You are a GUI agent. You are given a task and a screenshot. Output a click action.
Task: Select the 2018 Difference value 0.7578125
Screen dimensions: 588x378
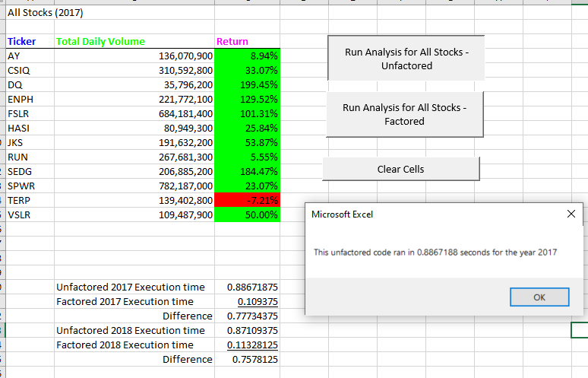tap(247, 360)
